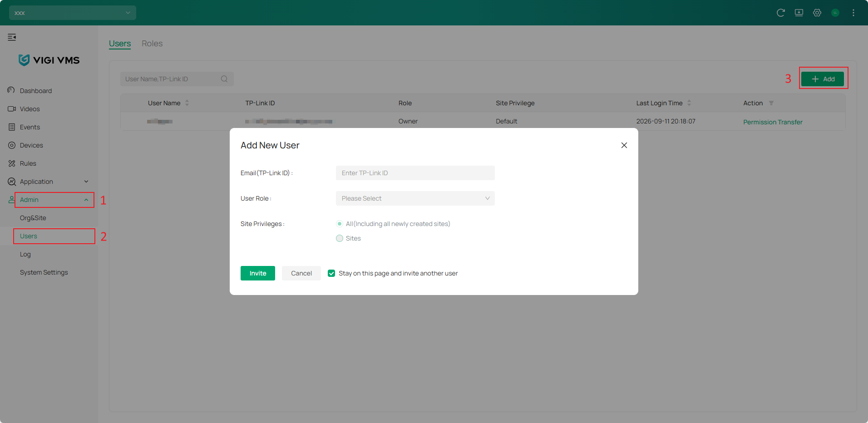The height and width of the screenshot is (423, 868).
Task: Select Users in the Admin submenu
Action: [29, 236]
